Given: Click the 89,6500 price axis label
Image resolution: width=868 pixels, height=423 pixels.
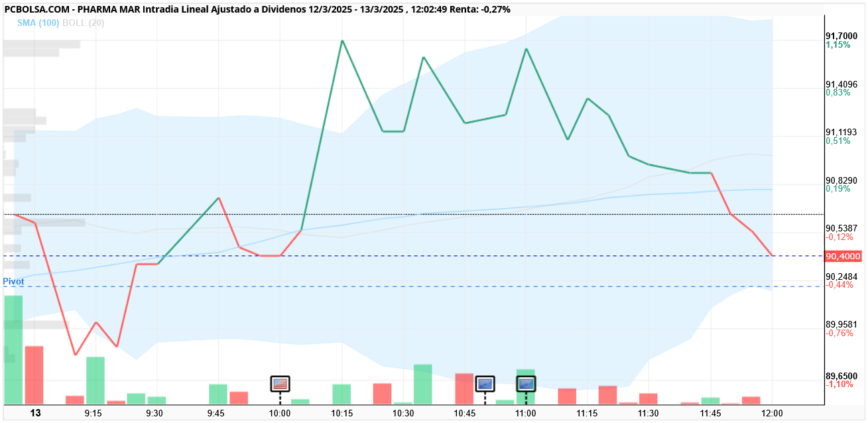Looking at the screenshot, I should (841, 376).
